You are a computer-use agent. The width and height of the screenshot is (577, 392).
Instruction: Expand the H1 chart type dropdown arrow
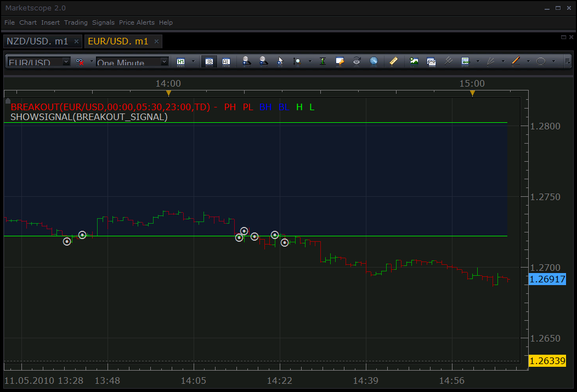coord(194,61)
